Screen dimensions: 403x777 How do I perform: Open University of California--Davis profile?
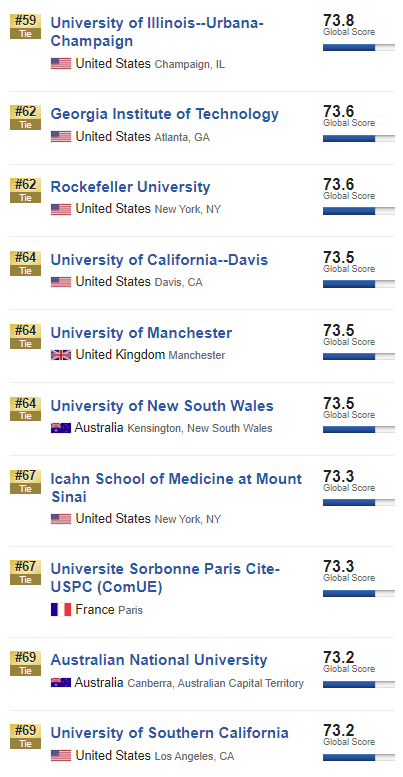(159, 260)
